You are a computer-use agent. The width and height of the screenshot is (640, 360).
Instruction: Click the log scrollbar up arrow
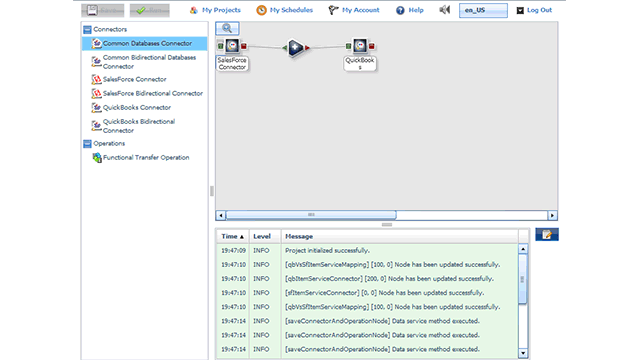pyautogui.click(x=523, y=249)
